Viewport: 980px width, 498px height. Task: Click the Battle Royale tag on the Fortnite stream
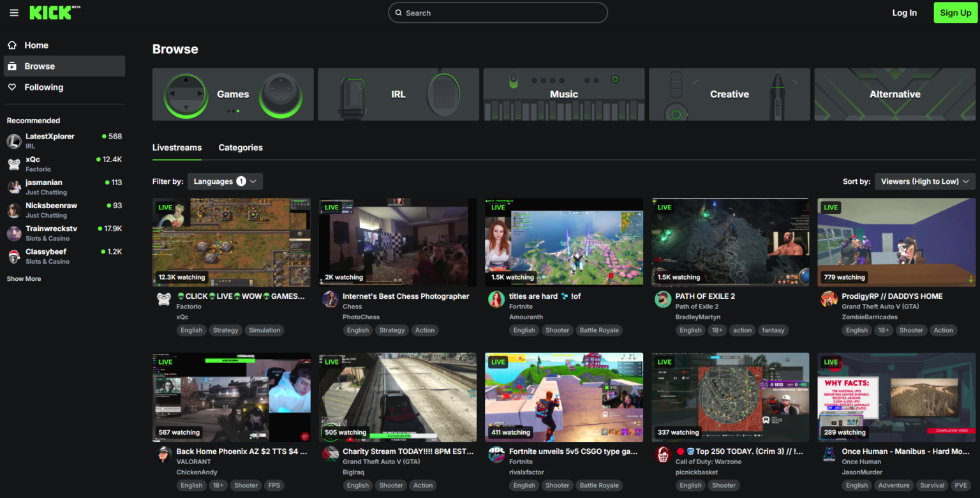[x=599, y=330]
